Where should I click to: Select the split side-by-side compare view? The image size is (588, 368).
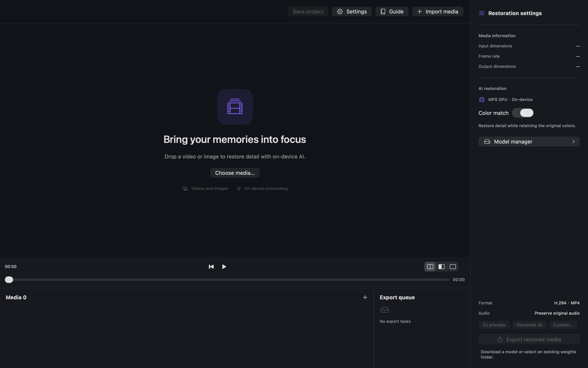tap(430, 267)
